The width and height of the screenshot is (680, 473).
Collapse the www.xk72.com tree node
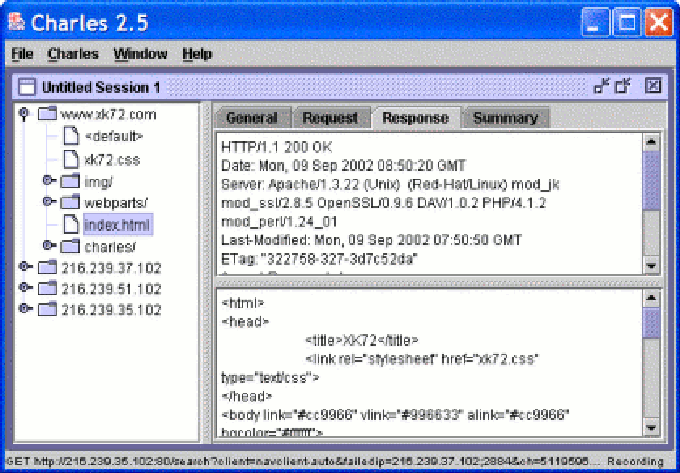[24, 114]
